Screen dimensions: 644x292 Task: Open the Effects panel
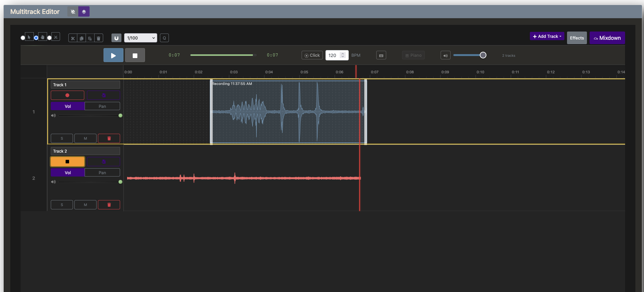(577, 38)
